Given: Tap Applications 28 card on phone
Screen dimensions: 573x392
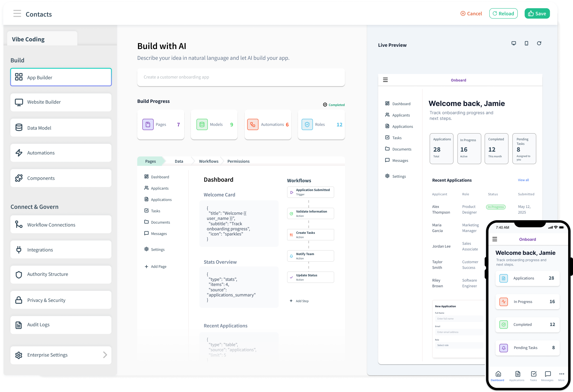Looking at the screenshot, I should (x=527, y=278).
